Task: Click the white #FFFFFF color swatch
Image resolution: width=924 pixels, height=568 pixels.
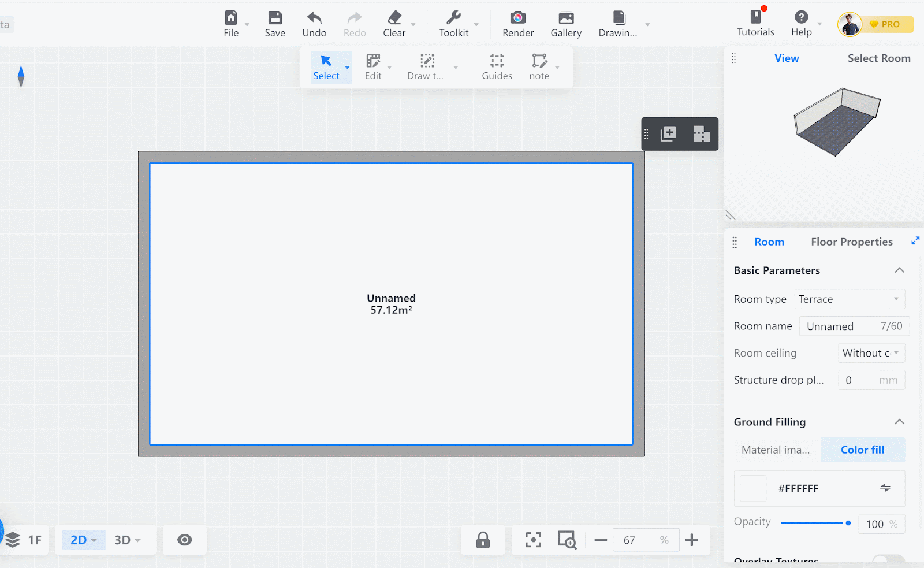Action: click(753, 488)
